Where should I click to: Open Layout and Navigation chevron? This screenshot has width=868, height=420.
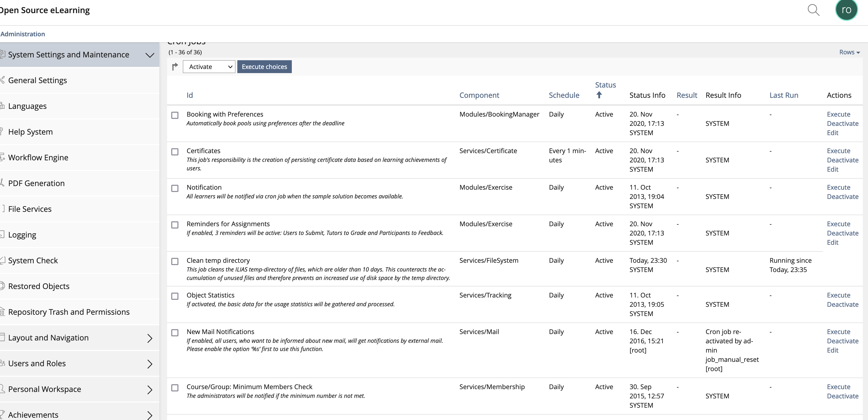(150, 338)
